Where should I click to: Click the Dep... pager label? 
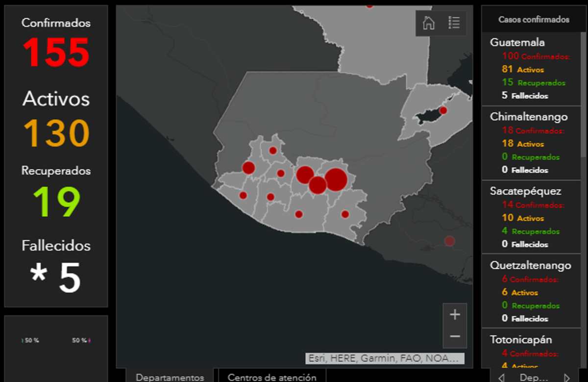coord(534,378)
